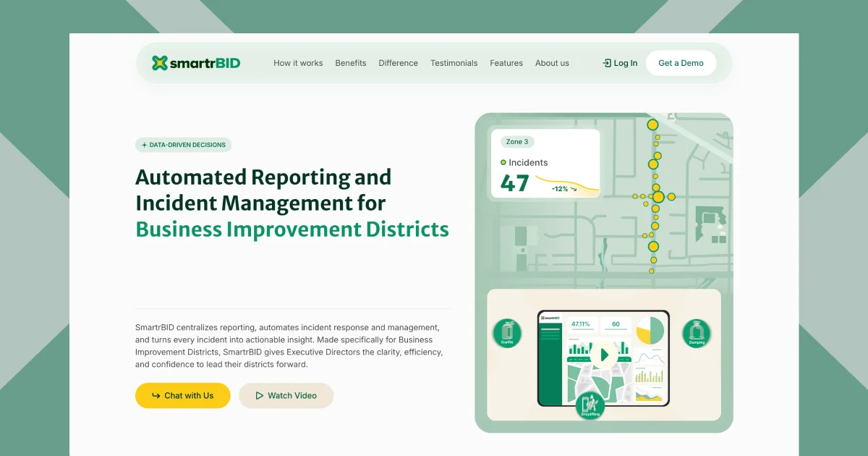This screenshot has width=868, height=456.
Task: Go to the Benefits nav link
Action: [351, 63]
